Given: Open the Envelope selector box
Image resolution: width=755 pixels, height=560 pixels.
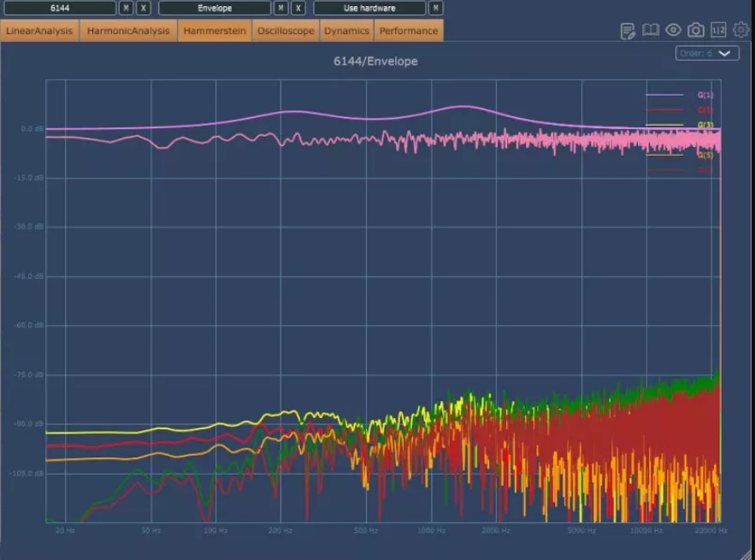Looking at the screenshot, I should click(x=215, y=9).
